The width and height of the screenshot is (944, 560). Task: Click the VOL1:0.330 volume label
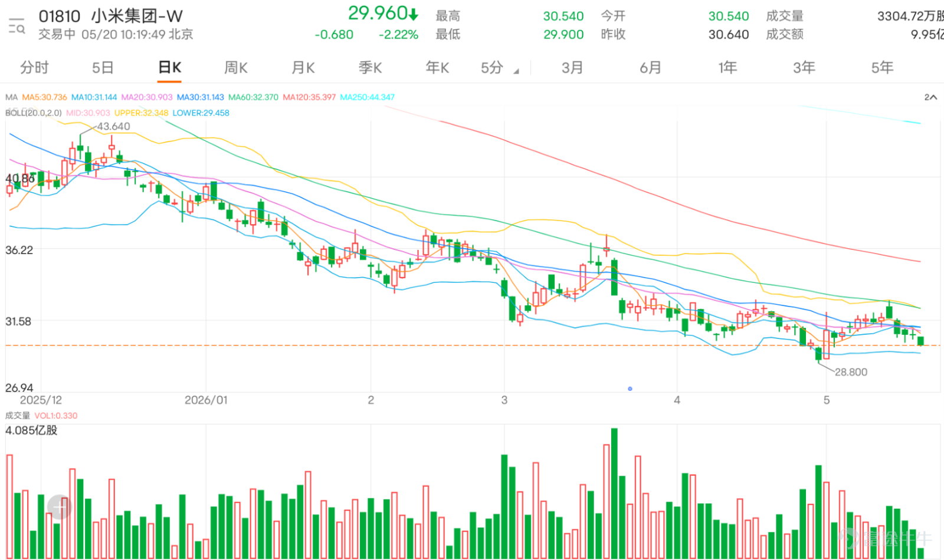click(56, 416)
